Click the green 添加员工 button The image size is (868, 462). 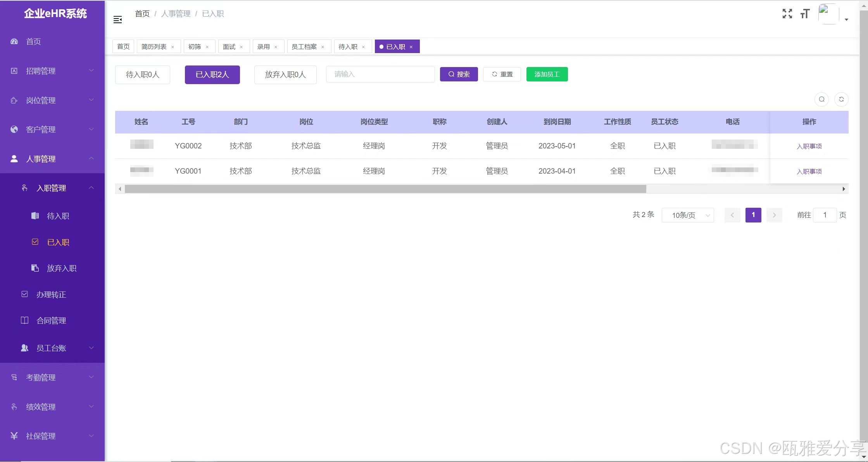pyautogui.click(x=547, y=74)
